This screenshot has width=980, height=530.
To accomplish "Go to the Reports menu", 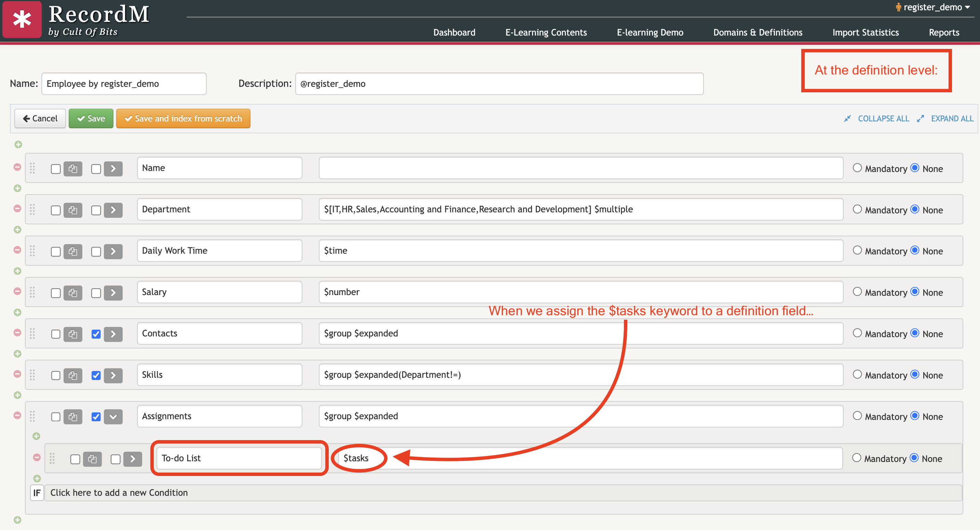I will [943, 32].
